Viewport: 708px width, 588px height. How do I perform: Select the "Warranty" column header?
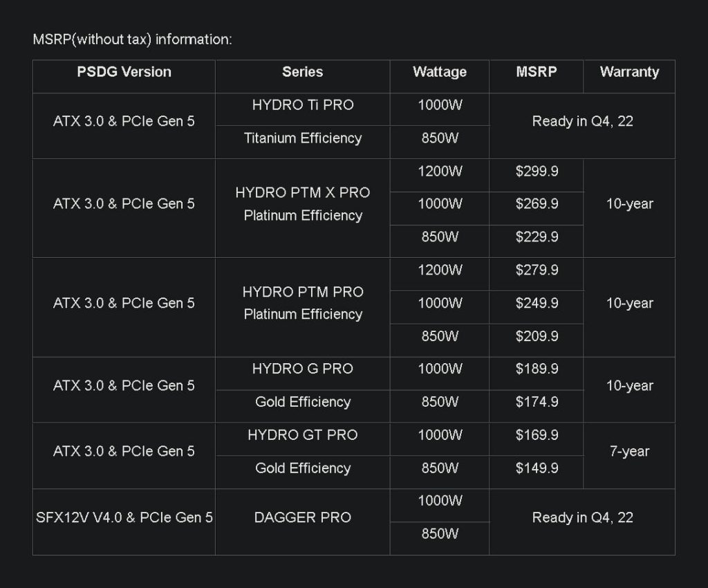[x=629, y=72]
